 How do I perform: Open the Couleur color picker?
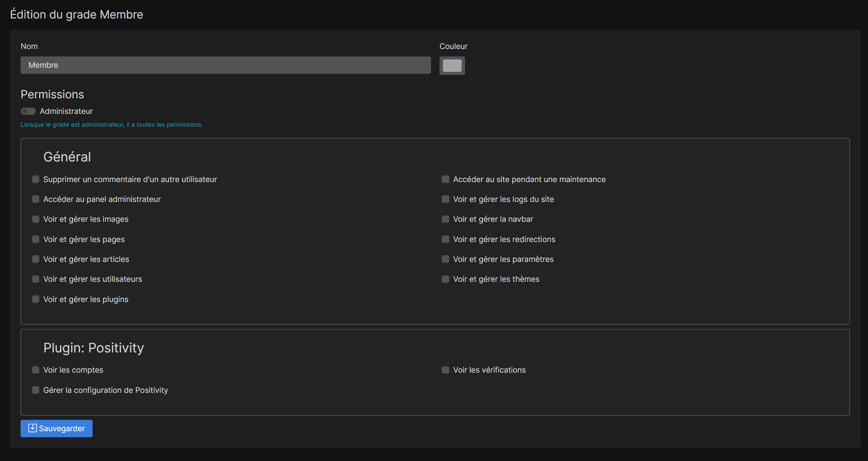pyautogui.click(x=452, y=66)
